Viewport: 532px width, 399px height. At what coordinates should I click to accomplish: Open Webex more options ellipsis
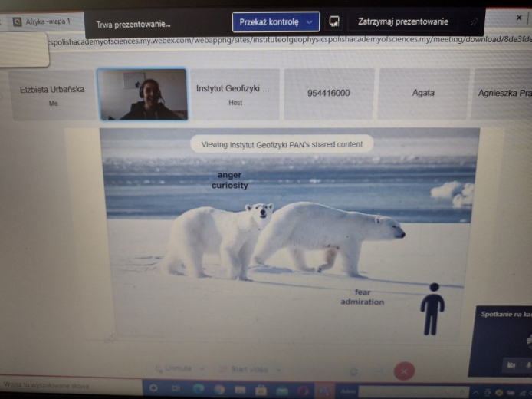(379, 371)
